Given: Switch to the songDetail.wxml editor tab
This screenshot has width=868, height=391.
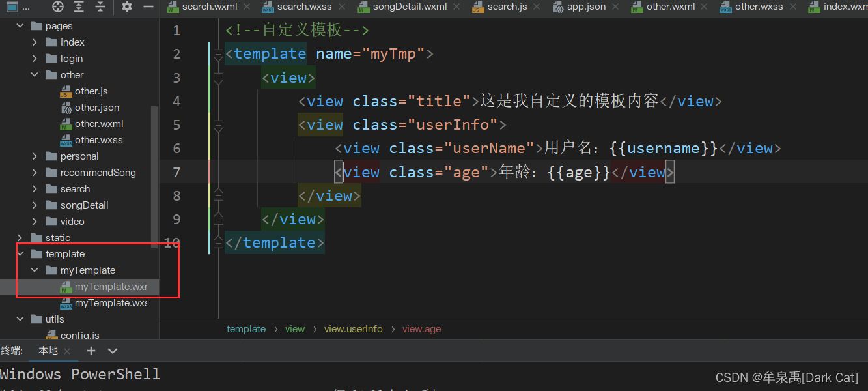Looking at the screenshot, I should tap(410, 7).
